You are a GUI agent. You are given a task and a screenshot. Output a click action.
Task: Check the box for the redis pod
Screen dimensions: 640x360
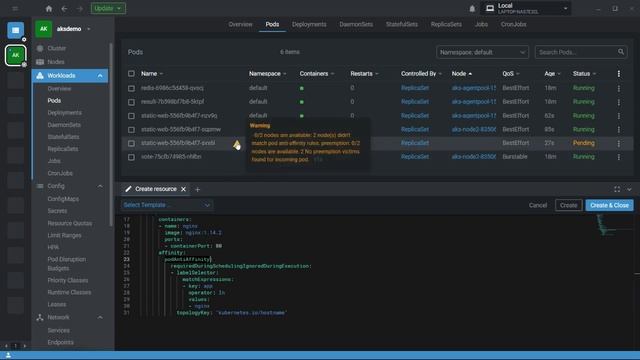pyautogui.click(x=131, y=88)
